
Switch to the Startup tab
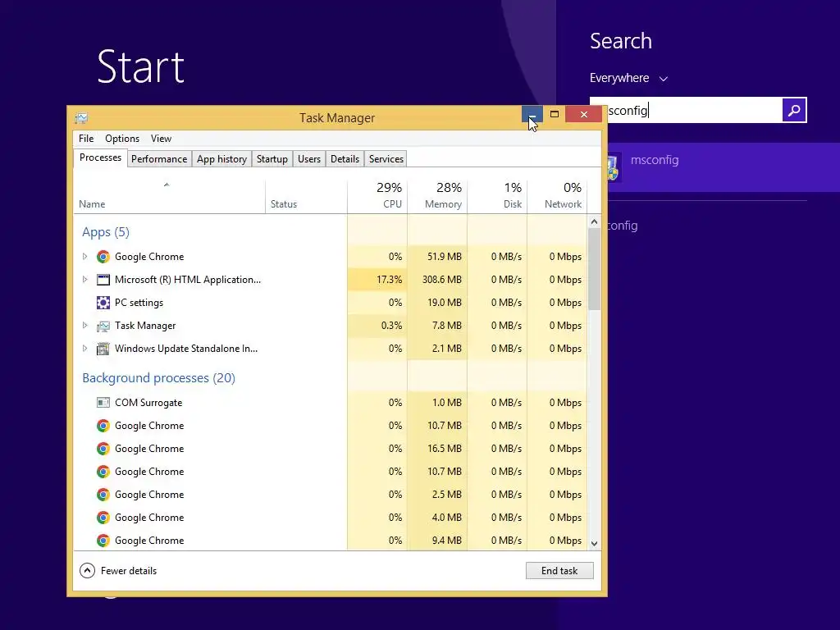point(272,159)
